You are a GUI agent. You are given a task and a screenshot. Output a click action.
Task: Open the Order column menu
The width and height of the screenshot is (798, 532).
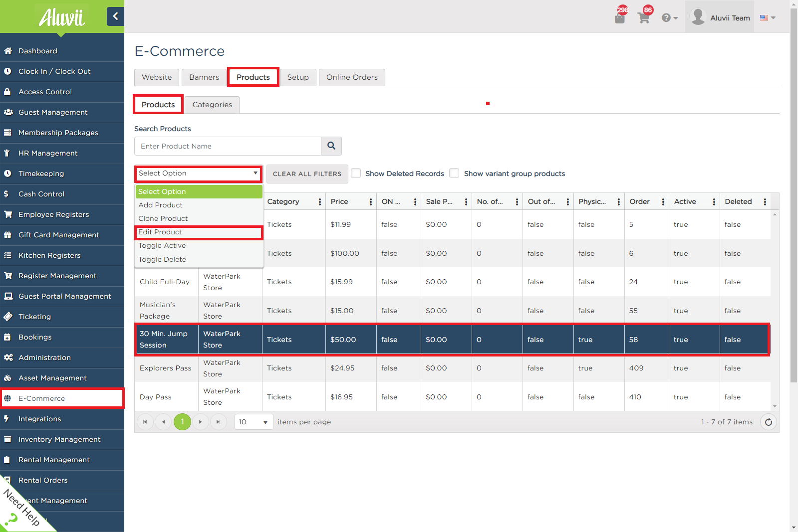(663, 201)
